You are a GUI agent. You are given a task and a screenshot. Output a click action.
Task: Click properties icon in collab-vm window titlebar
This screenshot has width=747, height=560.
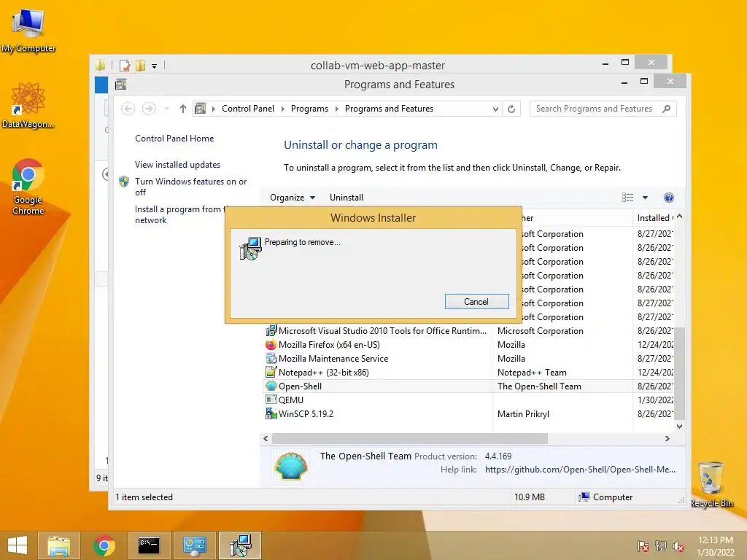pyautogui.click(x=125, y=65)
